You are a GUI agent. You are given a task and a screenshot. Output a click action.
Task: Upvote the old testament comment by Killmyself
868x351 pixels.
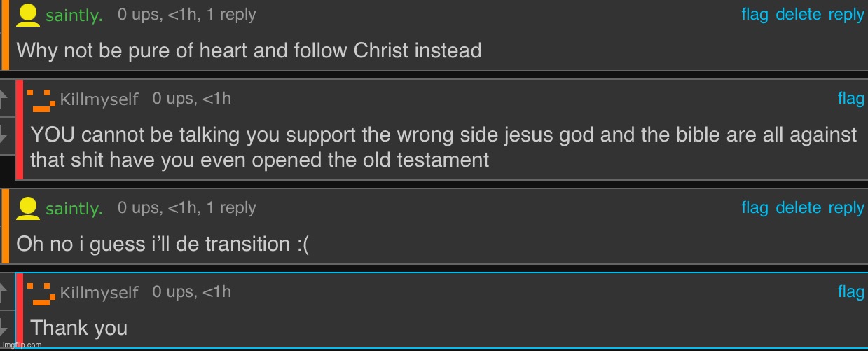[6, 99]
